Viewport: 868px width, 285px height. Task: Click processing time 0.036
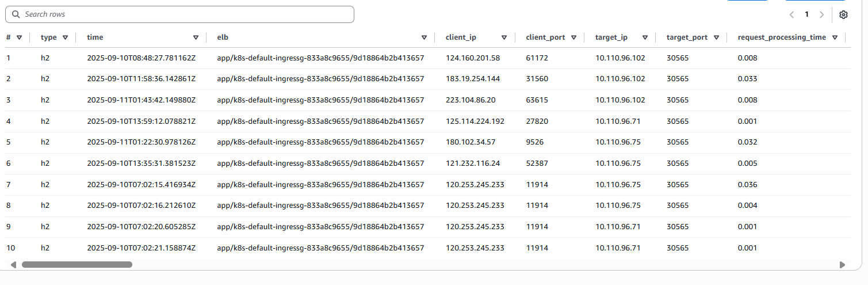(x=747, y=185)
